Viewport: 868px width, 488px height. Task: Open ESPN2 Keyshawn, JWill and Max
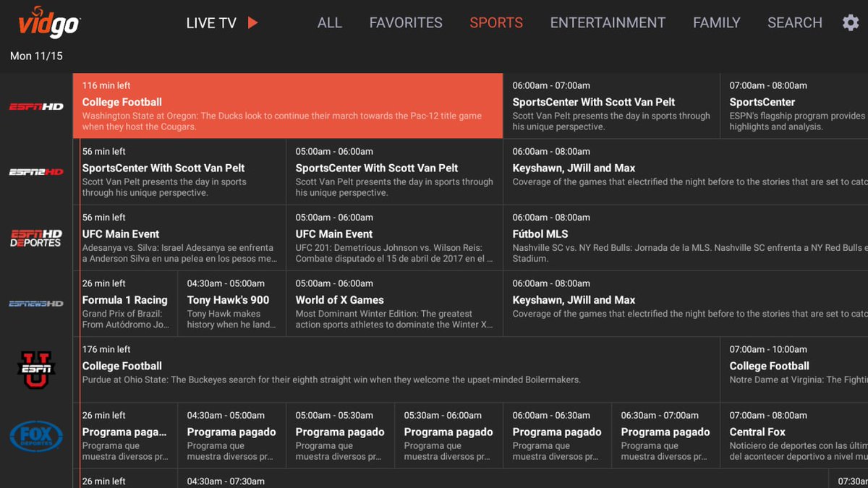[x=686, y=171]
